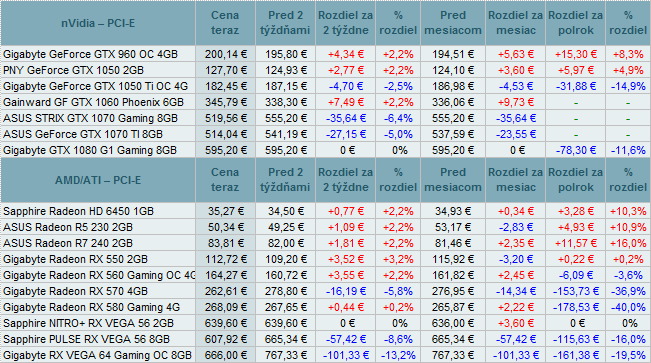This screenshot has height=363, width=651.
Task: Click the -101,33 € two-week difference value
Action: pyautogui.click(x=346, y=355)
